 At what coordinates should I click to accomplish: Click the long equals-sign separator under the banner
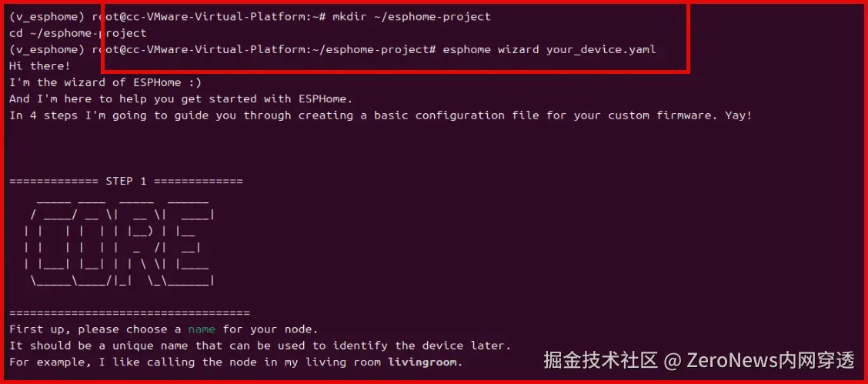pyautogui.click(x=129, y=312)
